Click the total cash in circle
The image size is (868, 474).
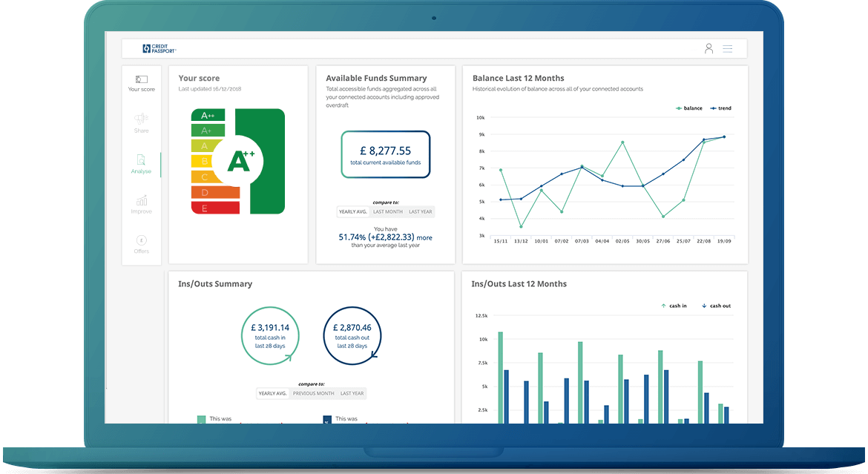(x=270, y=335)
